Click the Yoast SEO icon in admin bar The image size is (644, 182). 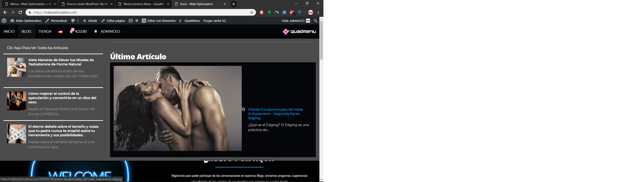[x=130, y=21]
